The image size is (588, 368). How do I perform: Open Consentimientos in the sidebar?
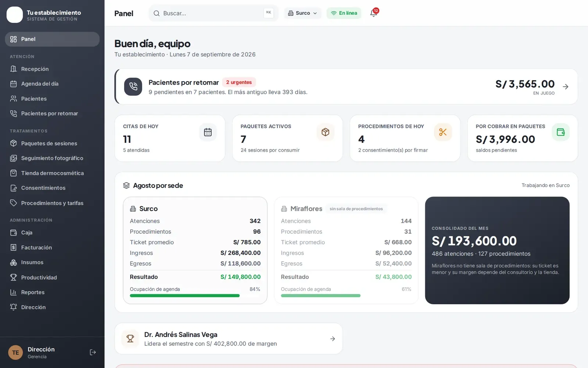point(52,188)
